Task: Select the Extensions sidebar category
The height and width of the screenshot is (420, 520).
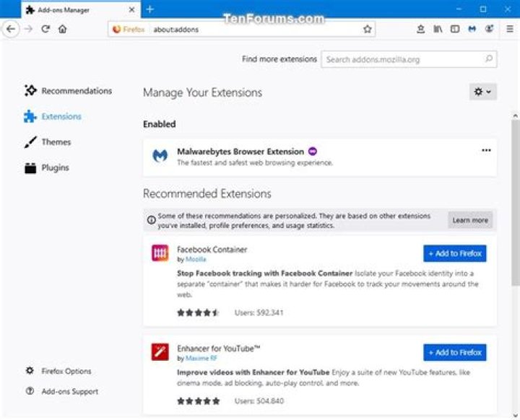Action: point(53,116)
